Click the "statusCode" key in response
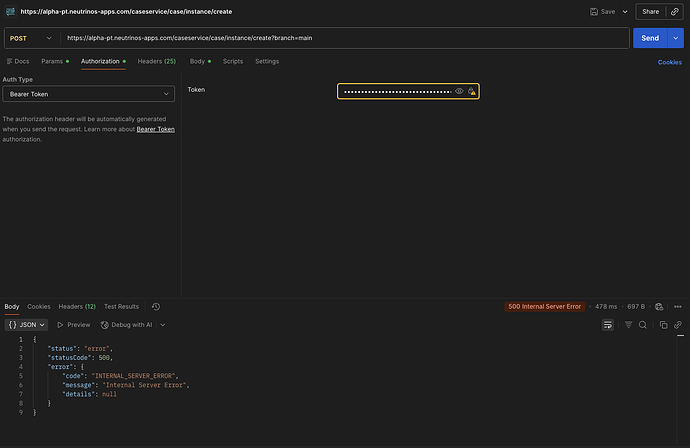The image size is (690, 448). click(x=68, y=358)
